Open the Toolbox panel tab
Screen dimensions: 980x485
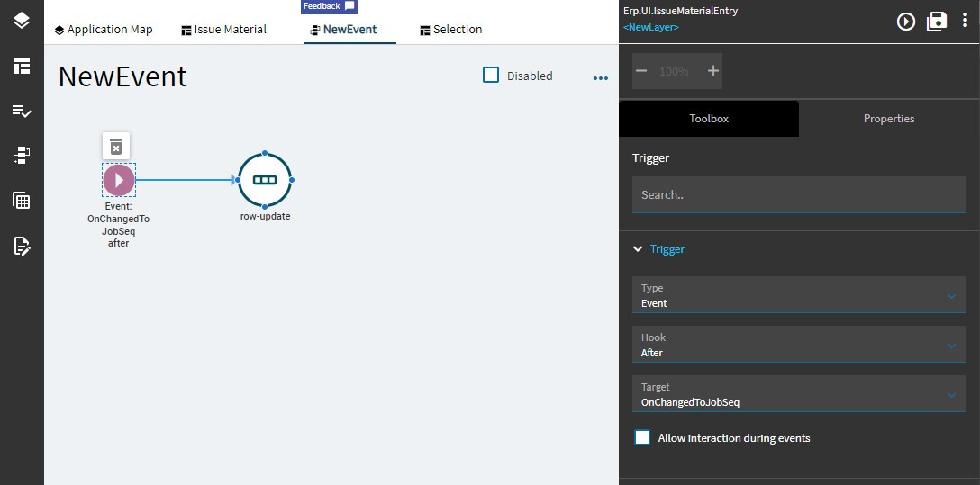tap(709, 119)
